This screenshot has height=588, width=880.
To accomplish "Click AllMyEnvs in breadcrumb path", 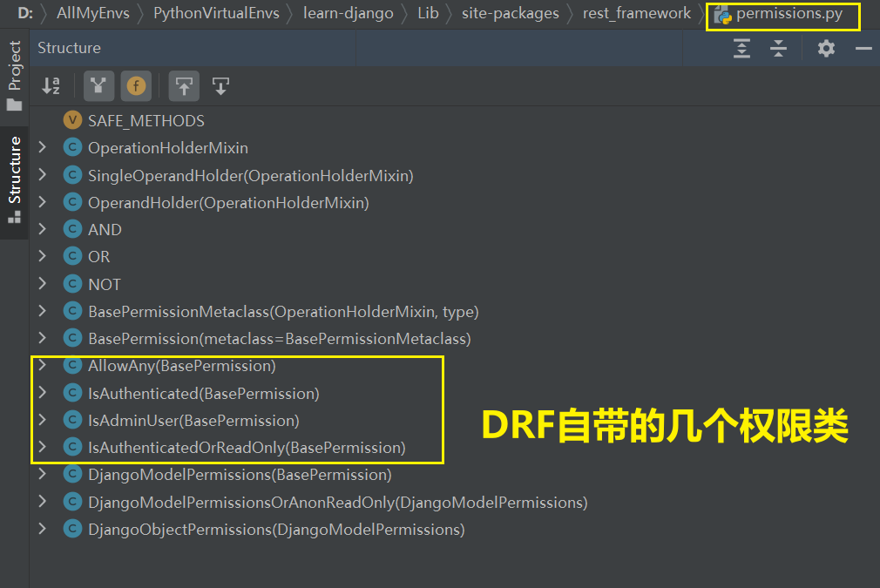I will click(93, 13).
